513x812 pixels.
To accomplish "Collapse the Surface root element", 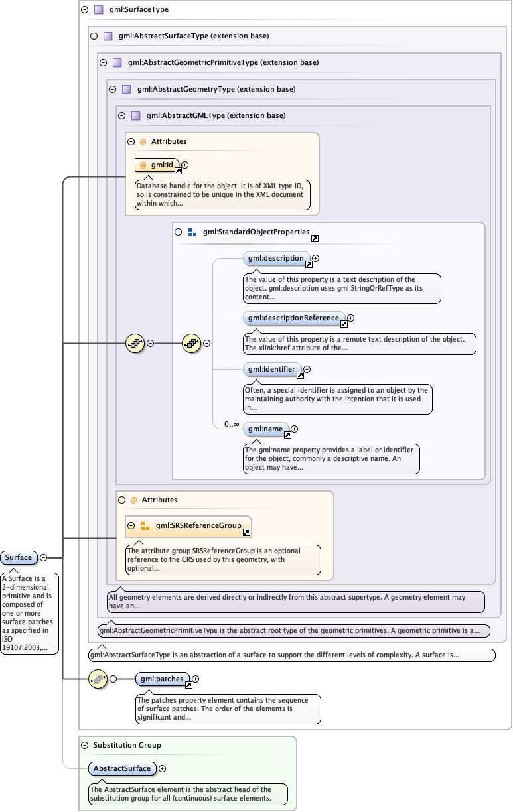I will click(43, 558).
